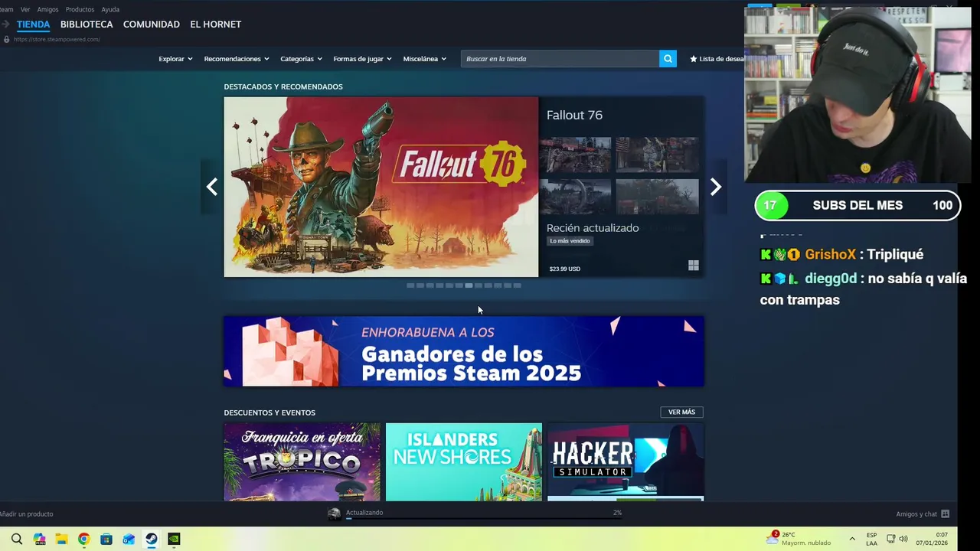Open the Ver menu
980x551 pixels.
coord(25,9)
